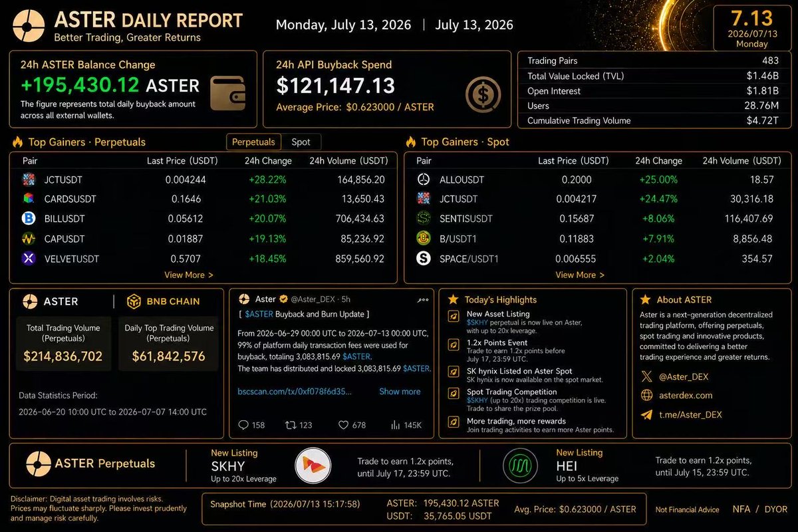Click the Trading Pairs 483 value

(x=771, y=61)
